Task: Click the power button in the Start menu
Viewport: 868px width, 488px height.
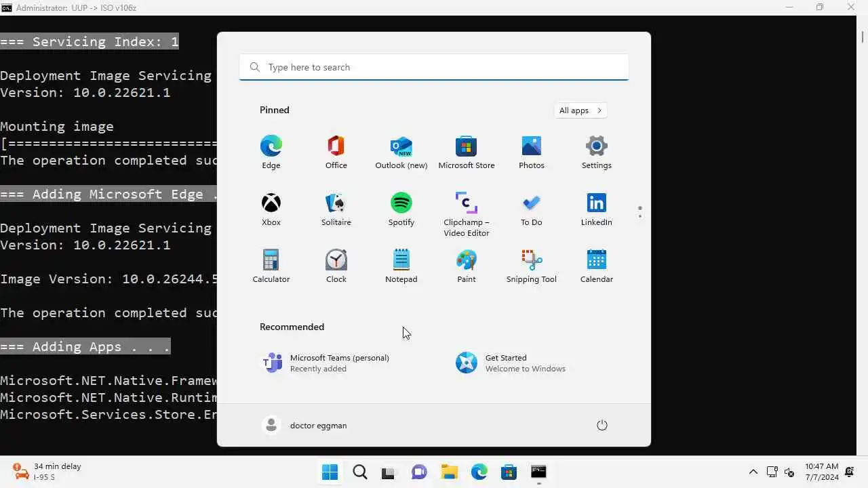Action: (x=601, y=425)
